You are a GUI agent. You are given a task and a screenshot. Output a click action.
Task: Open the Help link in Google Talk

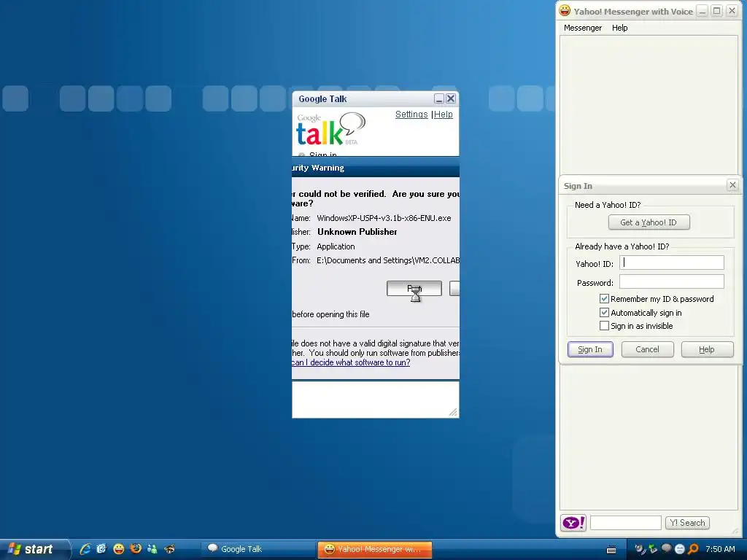[443, 114]
